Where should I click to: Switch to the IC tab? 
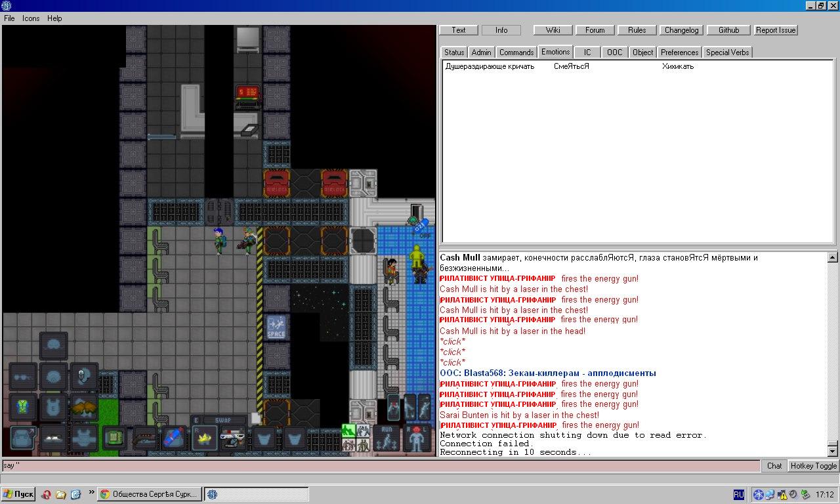(x=587, y=52)
